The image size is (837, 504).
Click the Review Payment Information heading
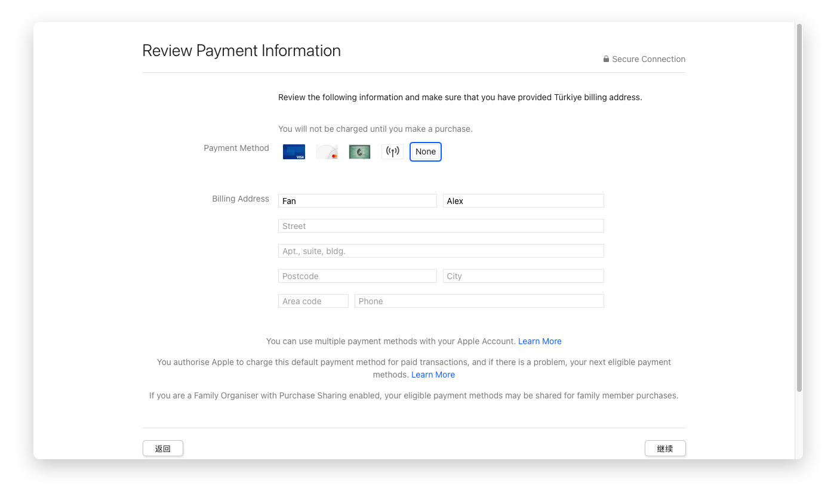click(x=241, y=51)
